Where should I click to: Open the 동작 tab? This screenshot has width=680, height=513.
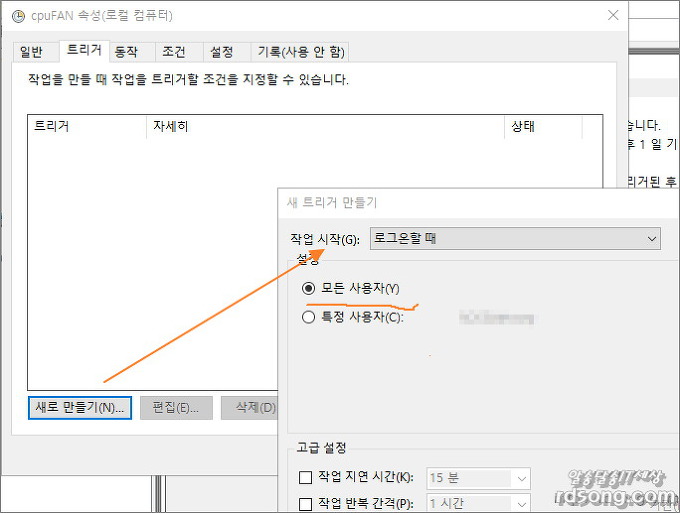coord(126,52)
